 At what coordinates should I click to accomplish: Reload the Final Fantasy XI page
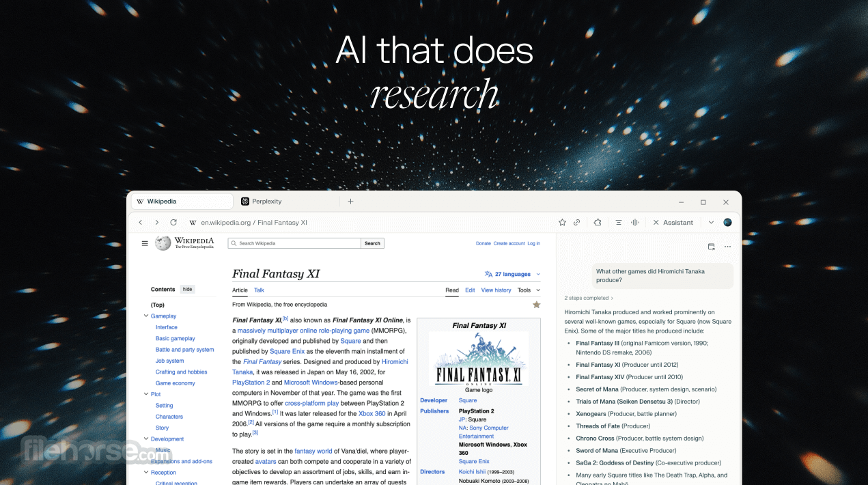[173, 223]
